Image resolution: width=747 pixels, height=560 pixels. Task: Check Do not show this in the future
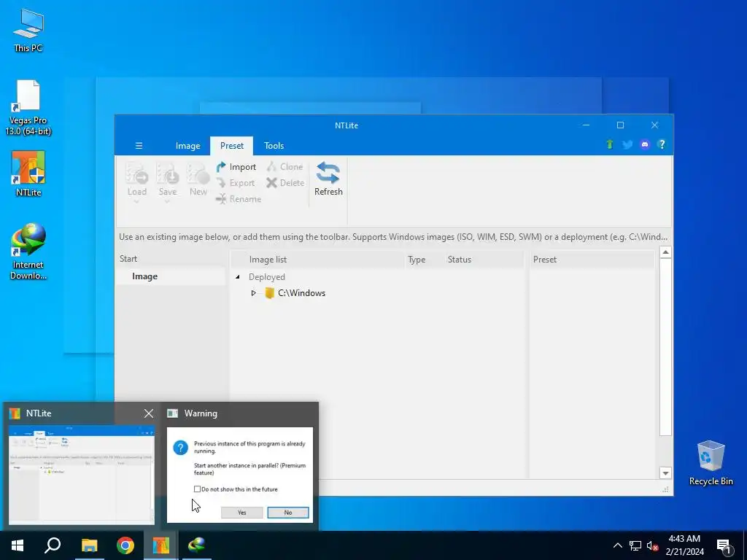point(197,489)
